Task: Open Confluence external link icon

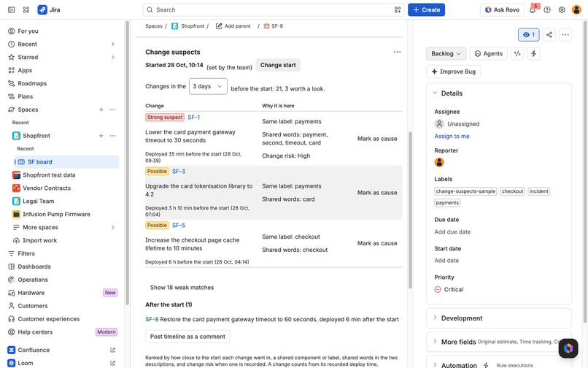Action: point(112,350)
